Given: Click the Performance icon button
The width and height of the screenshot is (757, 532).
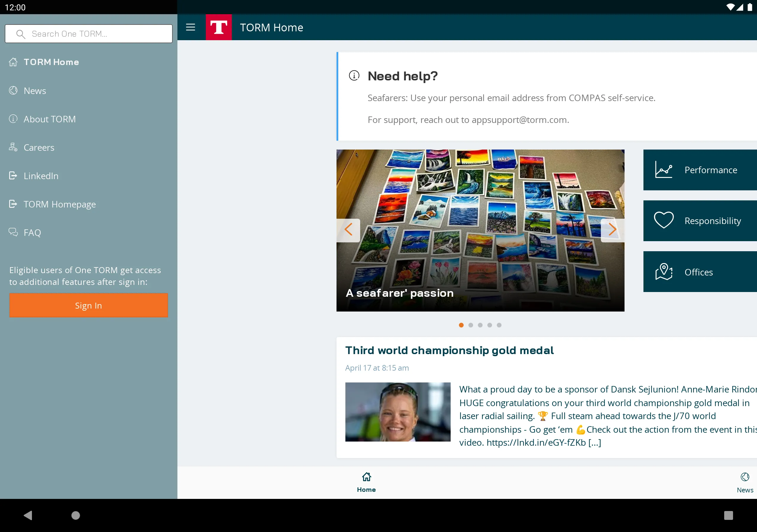Looking at the screenshot, I should click(664, 169).
